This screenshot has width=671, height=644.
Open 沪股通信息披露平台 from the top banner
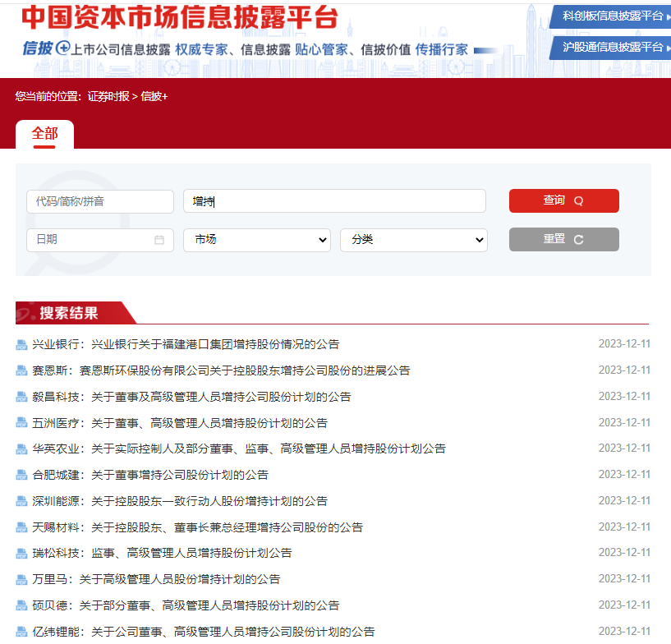click(x=612, y=47)
